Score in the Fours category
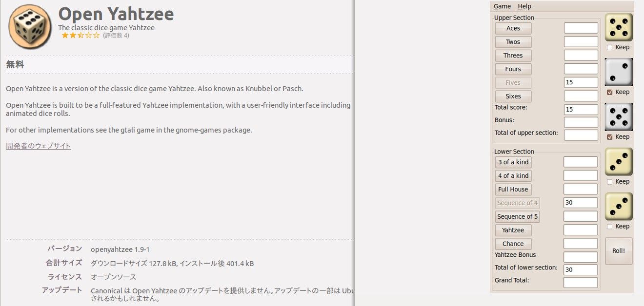The width and height of the screenshot is (644, 306). click(x=513, y=69)
